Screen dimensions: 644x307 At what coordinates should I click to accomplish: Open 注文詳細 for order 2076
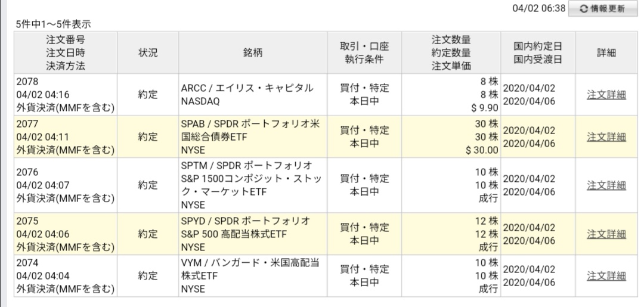pyautogui.click(x=606, y=185)
